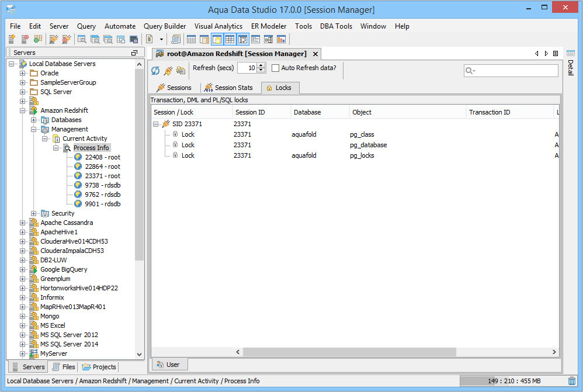583x392 pixels.
Task: Click the highlighted plain grid layout icon
Action: 230,39
